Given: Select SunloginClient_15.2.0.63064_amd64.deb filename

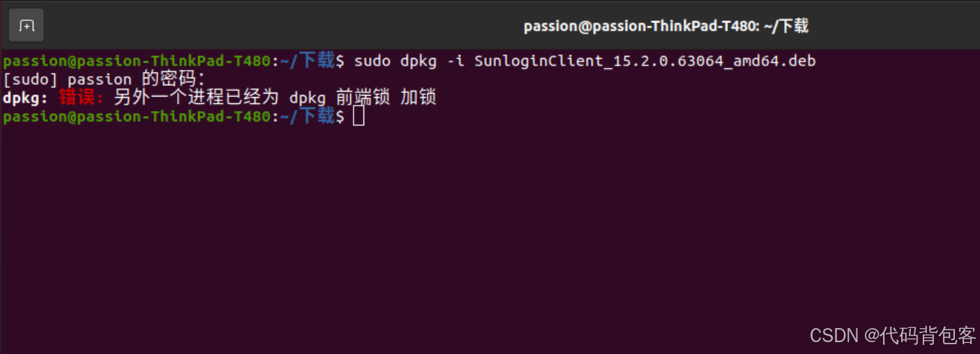Looking at the screenshot, I should click(645, 61).
